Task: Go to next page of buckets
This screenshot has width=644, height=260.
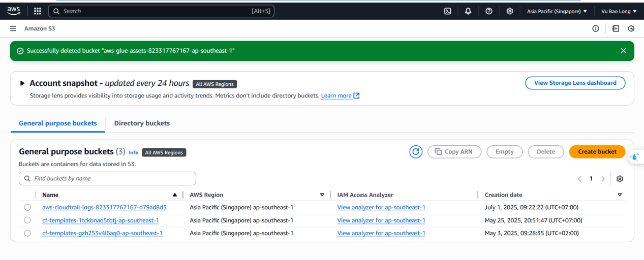Action: pos(603,179)
